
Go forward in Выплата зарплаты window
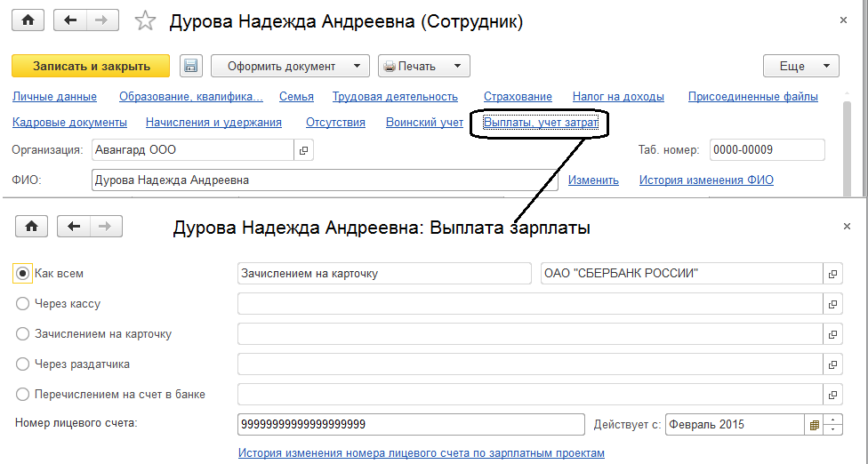tap(105, 226)
